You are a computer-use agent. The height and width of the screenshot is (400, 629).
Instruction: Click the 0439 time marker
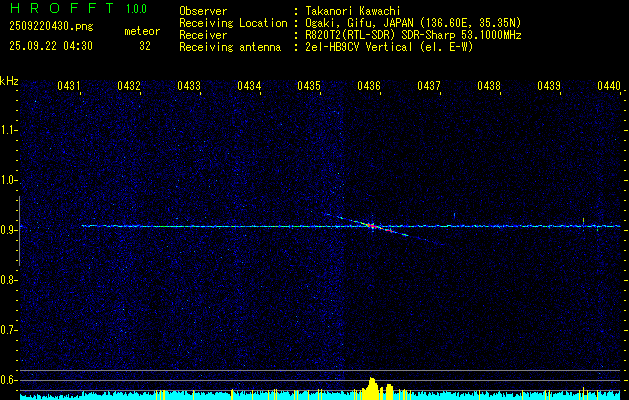tap(549, 86)
